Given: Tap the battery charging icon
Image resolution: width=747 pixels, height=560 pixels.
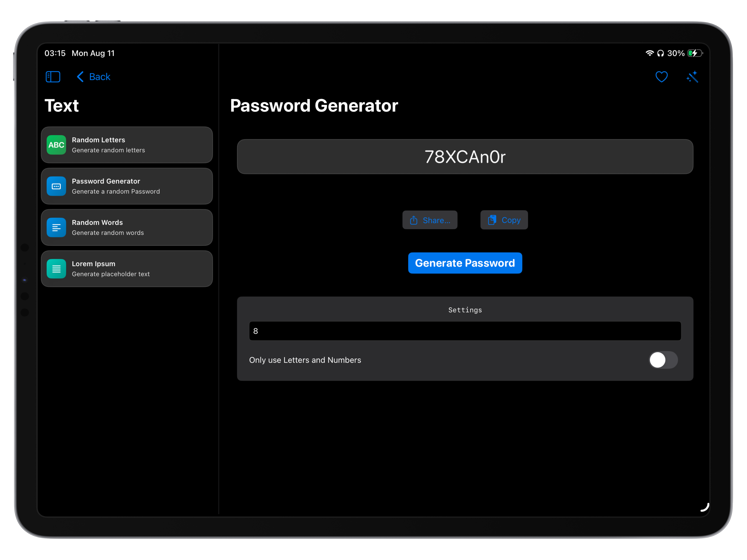Looking at the screenshot, I should click(x=695, y=53).
